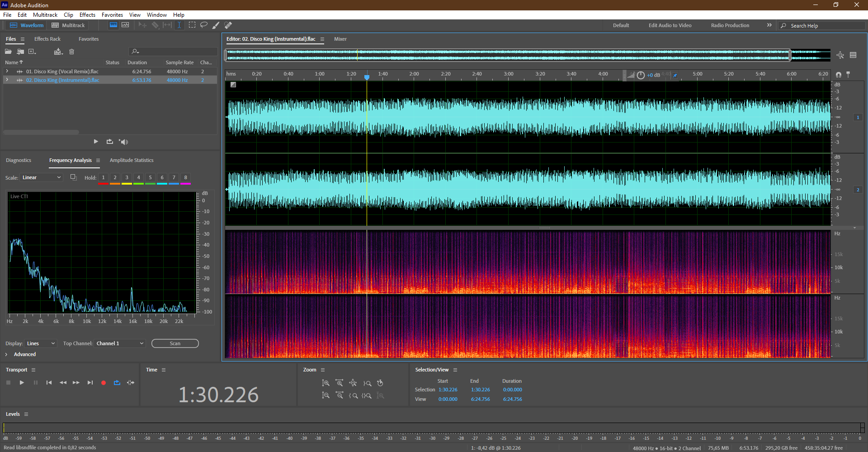Toggle snapping magnet icon on timeline
868x452 pixels.
point(839,75)
